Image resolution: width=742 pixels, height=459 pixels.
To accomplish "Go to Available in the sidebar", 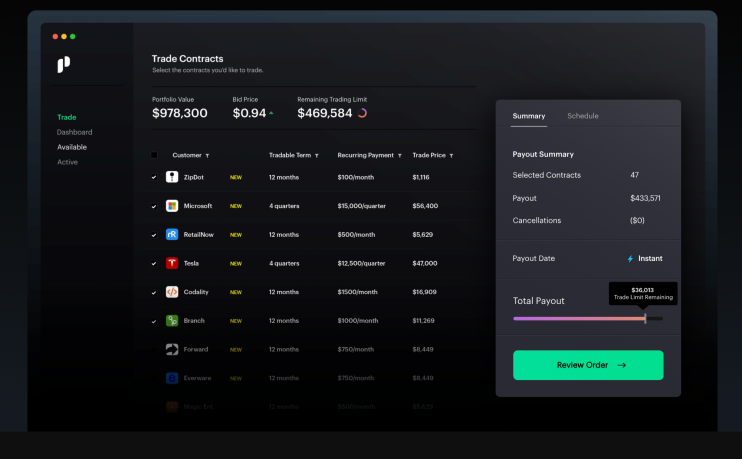I will (x=72, y=147).
